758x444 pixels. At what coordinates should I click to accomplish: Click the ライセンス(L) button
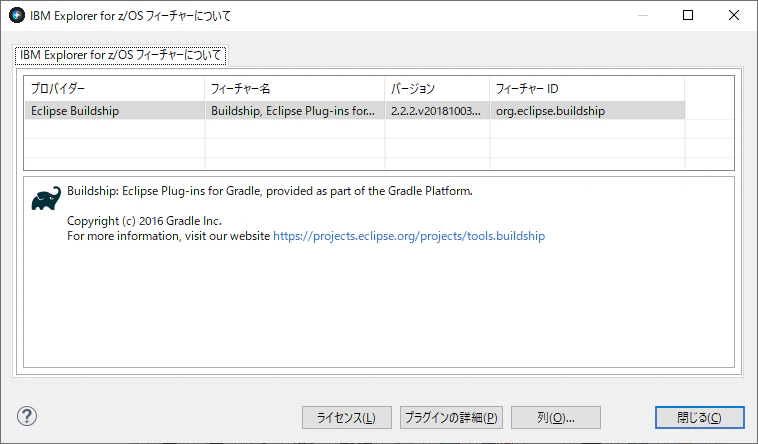coord(347,417)
